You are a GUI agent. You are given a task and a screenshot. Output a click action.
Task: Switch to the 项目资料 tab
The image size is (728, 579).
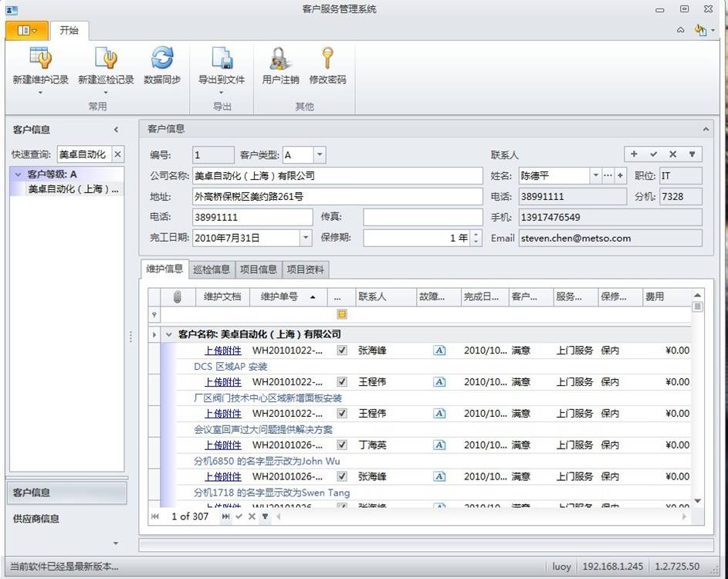click(x=306, y=269)
